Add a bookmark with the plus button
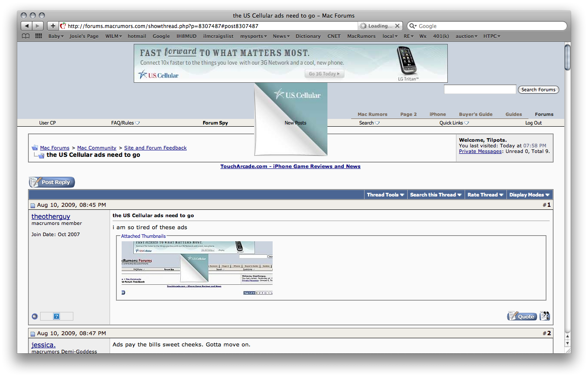 click(53, 26)
